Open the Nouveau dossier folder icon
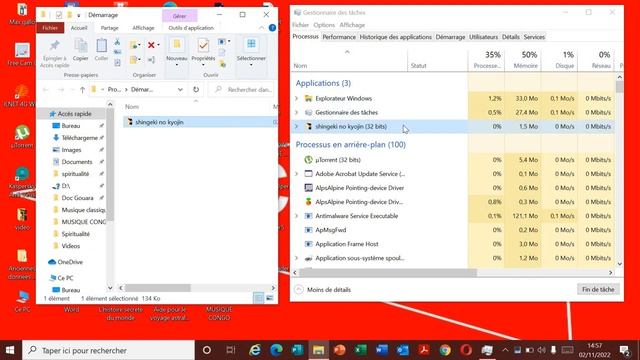 177,44
